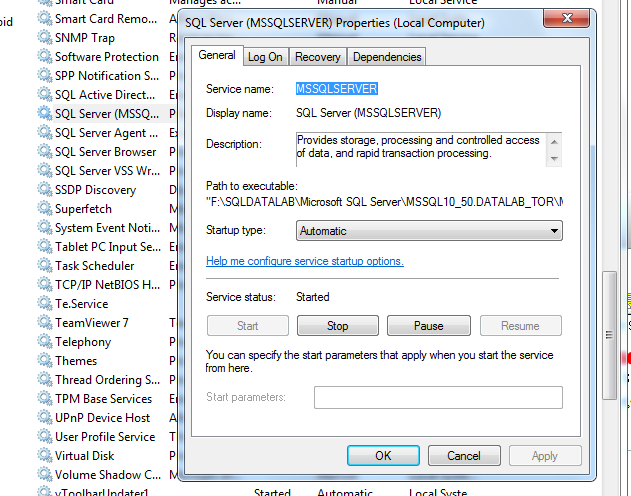631x496 pixels.
Task: Click the gear icon beside Tablet PC Input Se...
Action: [45, 247]
